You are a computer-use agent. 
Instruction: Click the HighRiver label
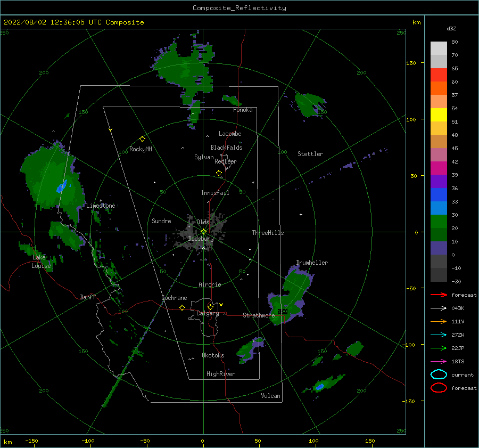pos(221,374)
